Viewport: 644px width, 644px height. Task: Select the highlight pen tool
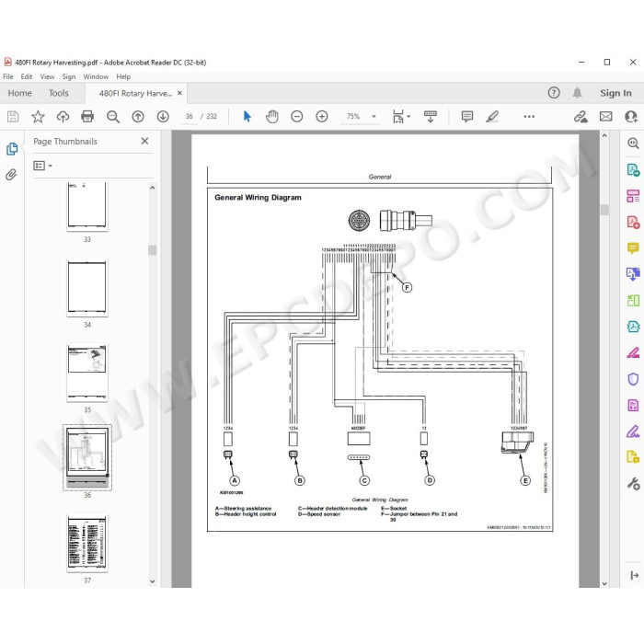pos(492,117)
